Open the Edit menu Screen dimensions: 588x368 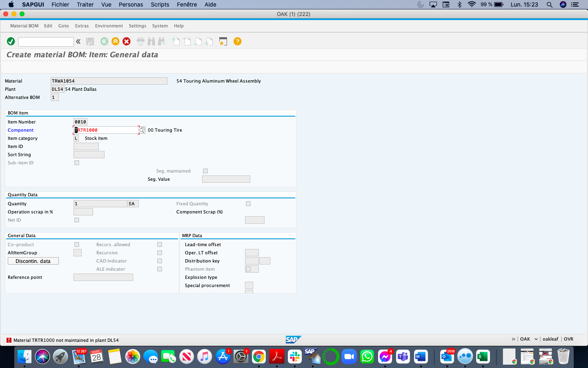[x=48, y=26]
